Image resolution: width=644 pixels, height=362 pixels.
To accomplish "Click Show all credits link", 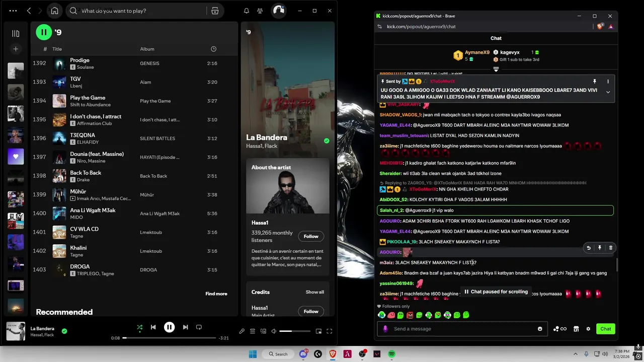I will [x=315, y=292].
